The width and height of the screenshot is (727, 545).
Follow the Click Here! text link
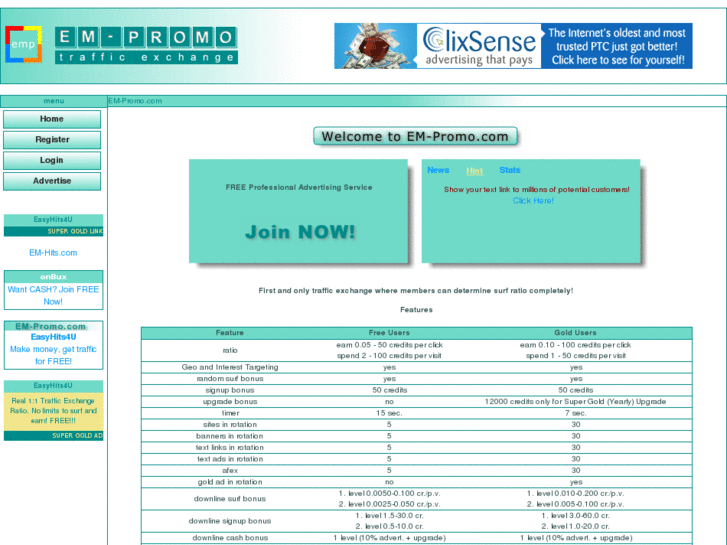533,201
